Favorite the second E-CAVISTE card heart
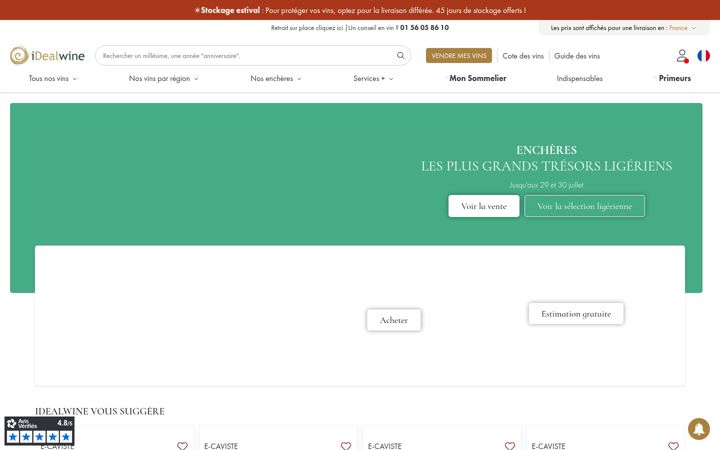The height and width of the screenshot is (450, 720). (346, 445)
